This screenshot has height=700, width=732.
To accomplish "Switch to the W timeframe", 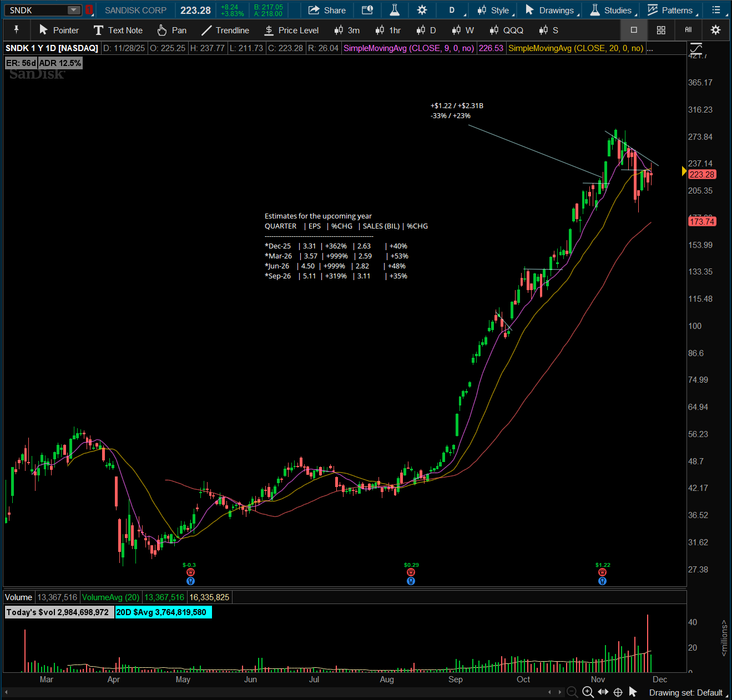I will (462, 30).
